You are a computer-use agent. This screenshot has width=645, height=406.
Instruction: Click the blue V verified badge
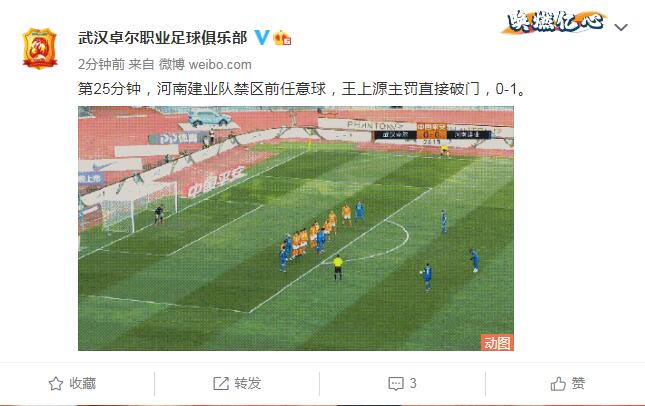[262, 37]
